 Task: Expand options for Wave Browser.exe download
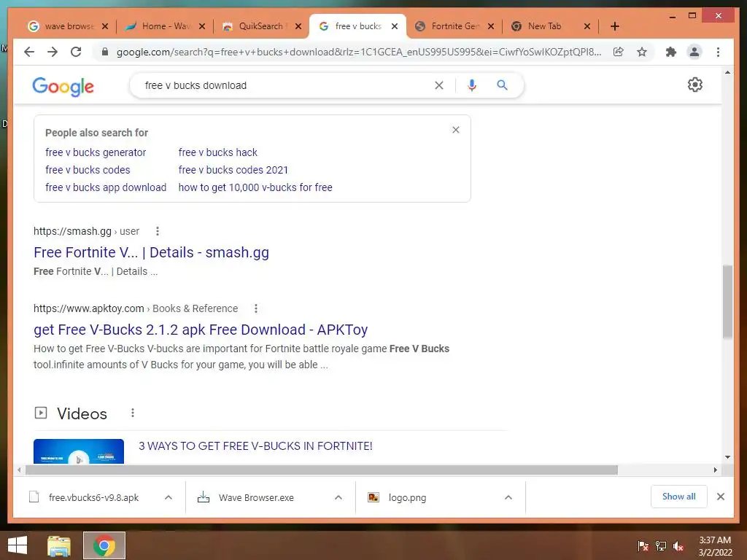tap(338, 497)
